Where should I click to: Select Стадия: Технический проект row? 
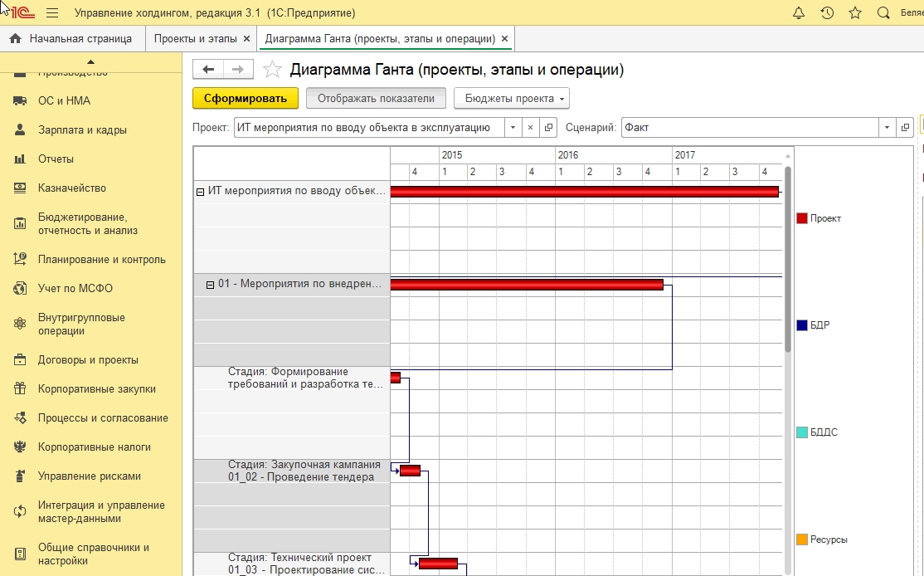click(292, 564)
